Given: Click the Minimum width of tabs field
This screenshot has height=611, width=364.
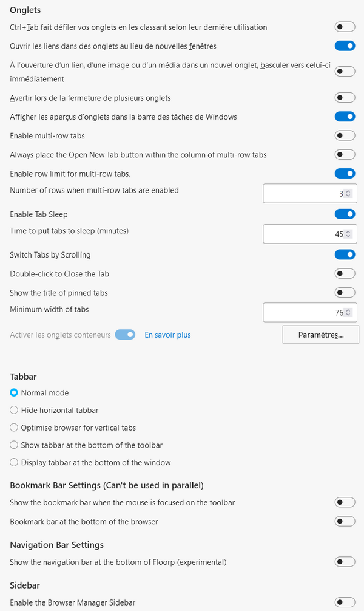Looking at the screenshot, I should 303,313.
